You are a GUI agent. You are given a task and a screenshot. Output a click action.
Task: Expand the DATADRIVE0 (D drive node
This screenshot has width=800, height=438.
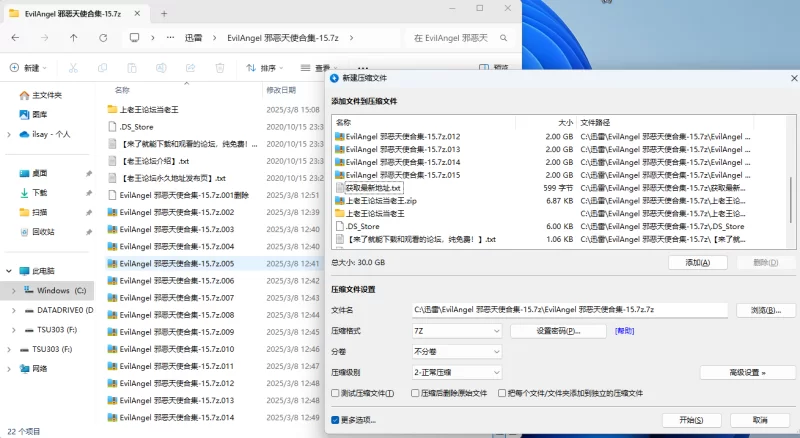coord(14,310)
